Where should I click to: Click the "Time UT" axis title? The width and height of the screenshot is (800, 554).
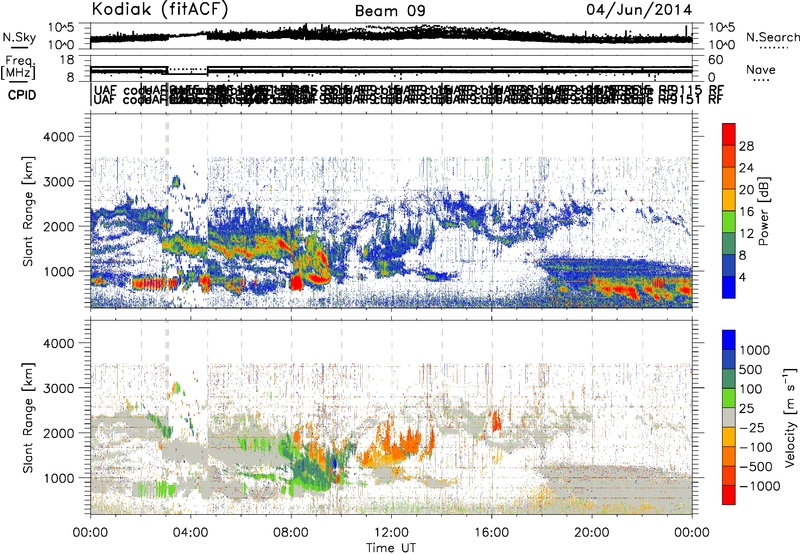tap(391, 548)
